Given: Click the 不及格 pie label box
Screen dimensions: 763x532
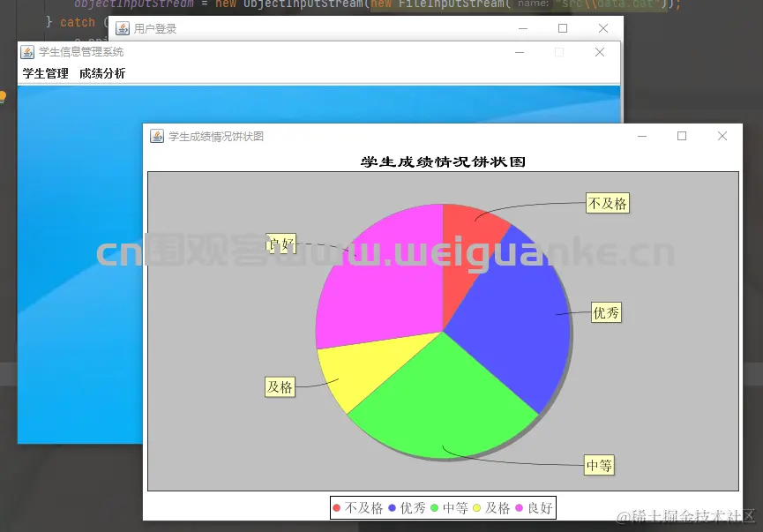Looking at the screenshot, I should 607,203.
